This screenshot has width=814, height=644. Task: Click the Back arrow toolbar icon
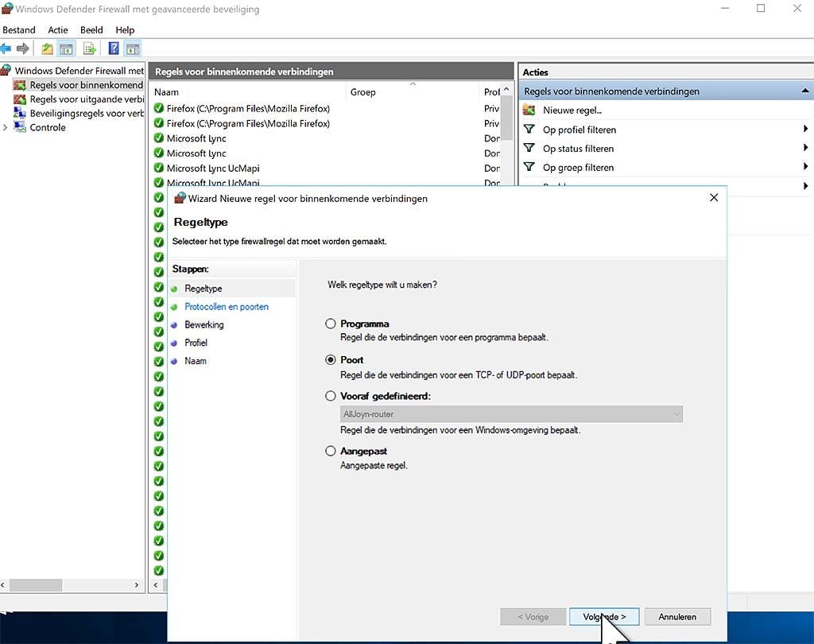tap(6, 48)
